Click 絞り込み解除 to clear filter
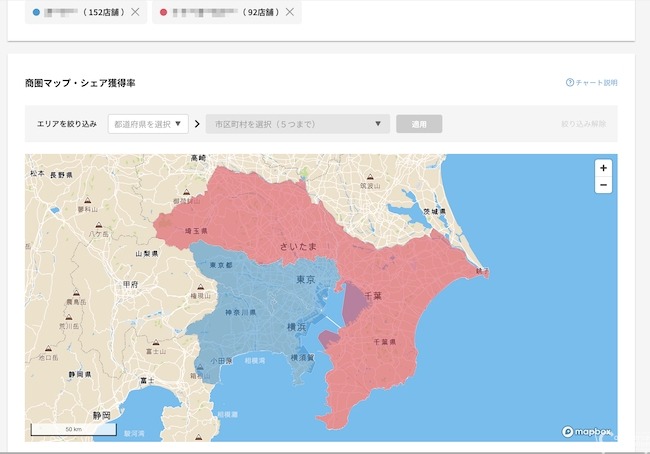 583,125
